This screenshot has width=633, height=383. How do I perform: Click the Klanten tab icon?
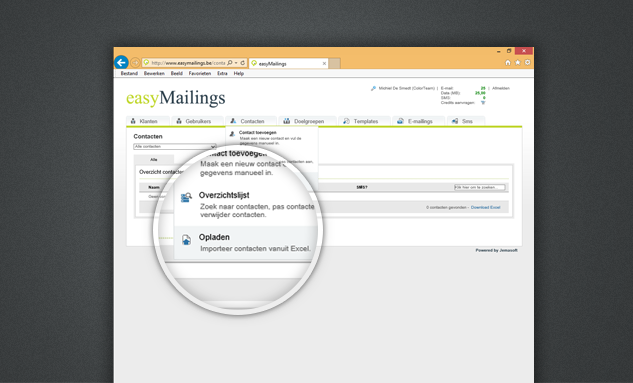pos(133,121)
